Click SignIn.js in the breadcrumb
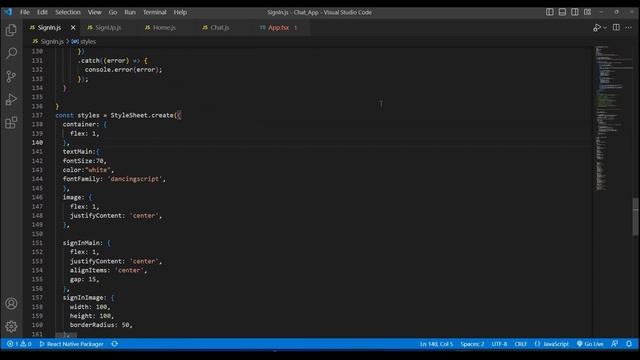 pyautogui.click(x=52, y=42)
